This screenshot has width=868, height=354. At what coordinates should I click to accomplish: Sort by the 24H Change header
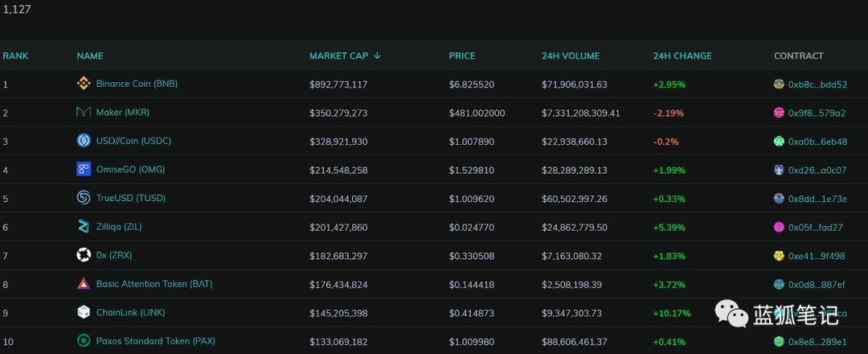coord(682,56)
